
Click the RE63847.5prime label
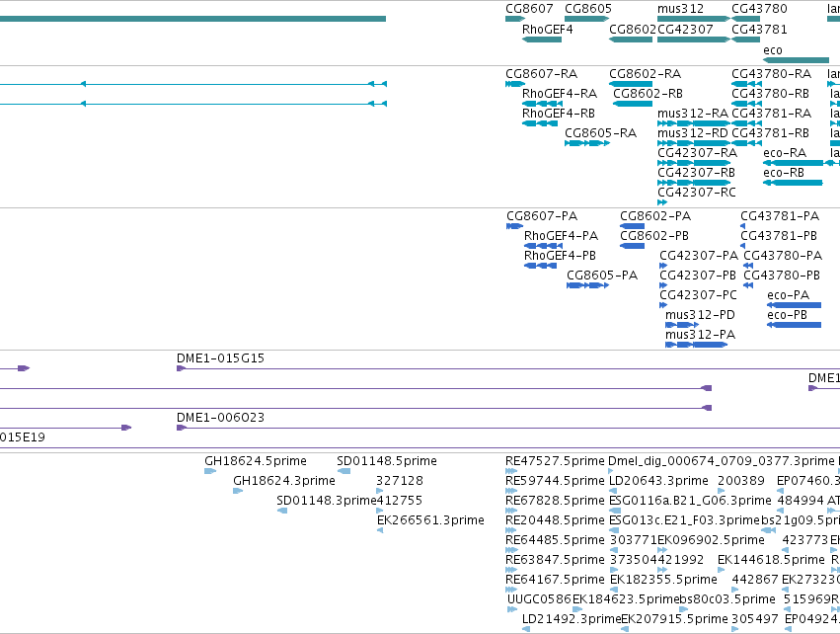555,560
